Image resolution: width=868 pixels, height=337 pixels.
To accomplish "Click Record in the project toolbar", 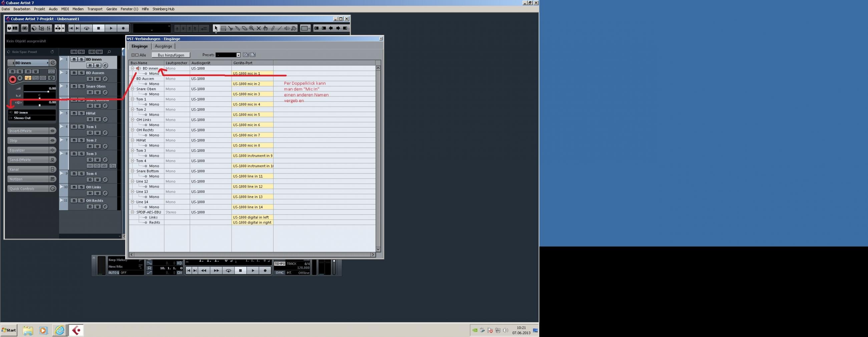I will (123, 28).
